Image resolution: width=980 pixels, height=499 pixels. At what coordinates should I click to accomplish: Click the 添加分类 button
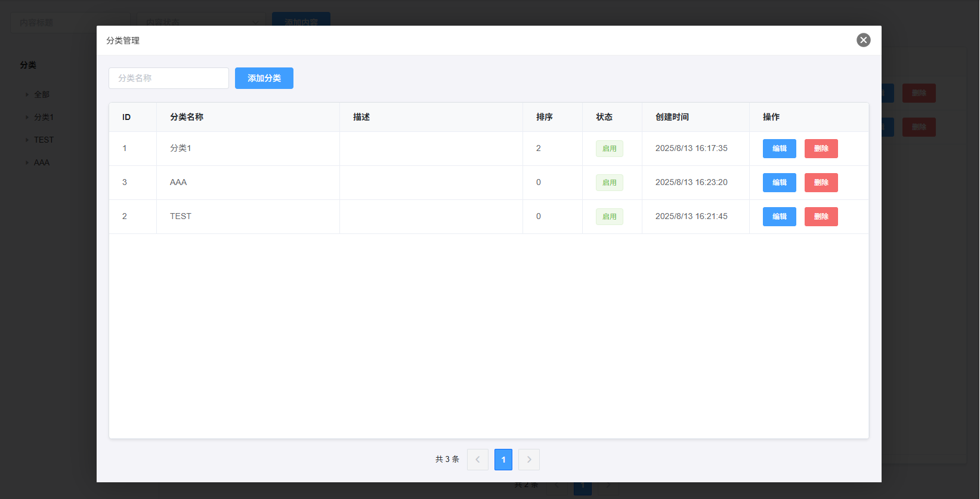click(x=264, y=78)
